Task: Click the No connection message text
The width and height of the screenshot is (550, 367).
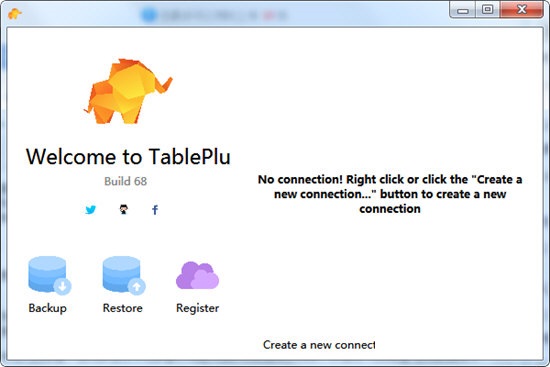Action: pyautogui.click(x=390, y=194)
